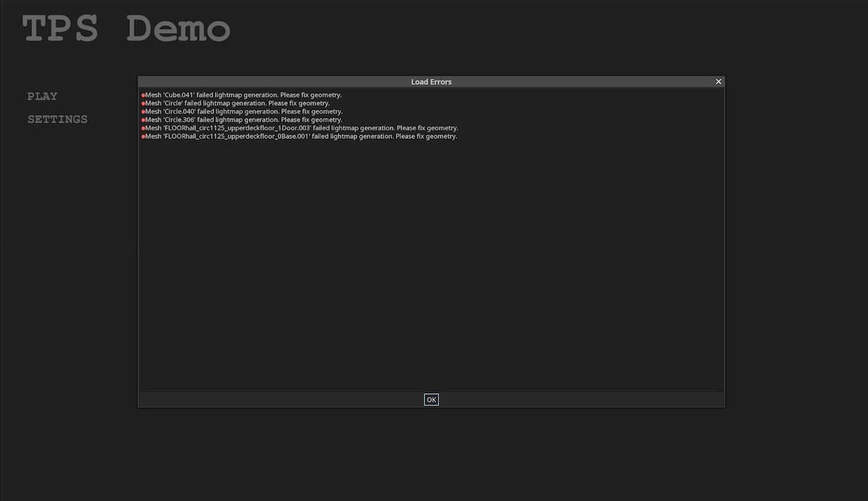Screen dimensions: 868x501
Task: Click OK in Load Errors dialog
Action: point(431,400)
